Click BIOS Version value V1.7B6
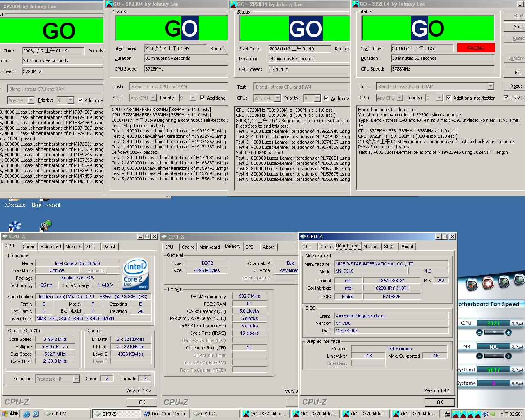The height and width of the screenshot is (420, 525). coord(391,323)
